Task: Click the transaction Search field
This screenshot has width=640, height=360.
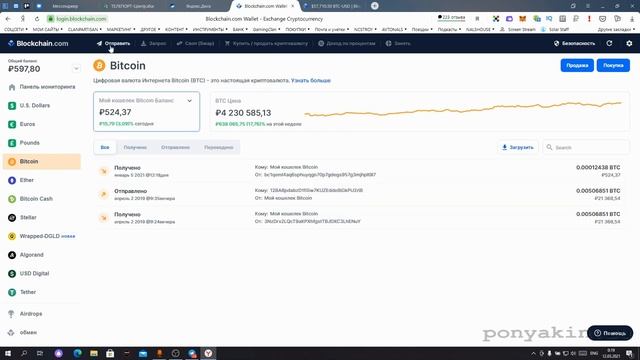Action: coord(586,147)
